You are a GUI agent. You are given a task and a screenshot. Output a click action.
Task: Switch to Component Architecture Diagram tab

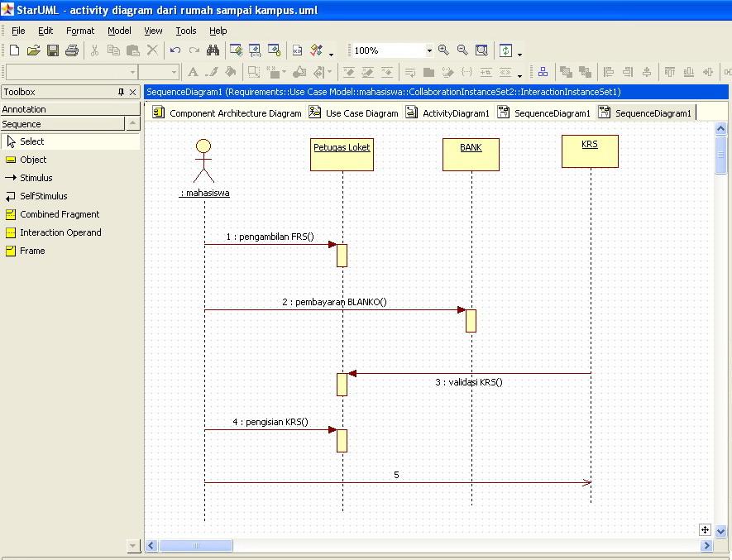coord(227,113)
